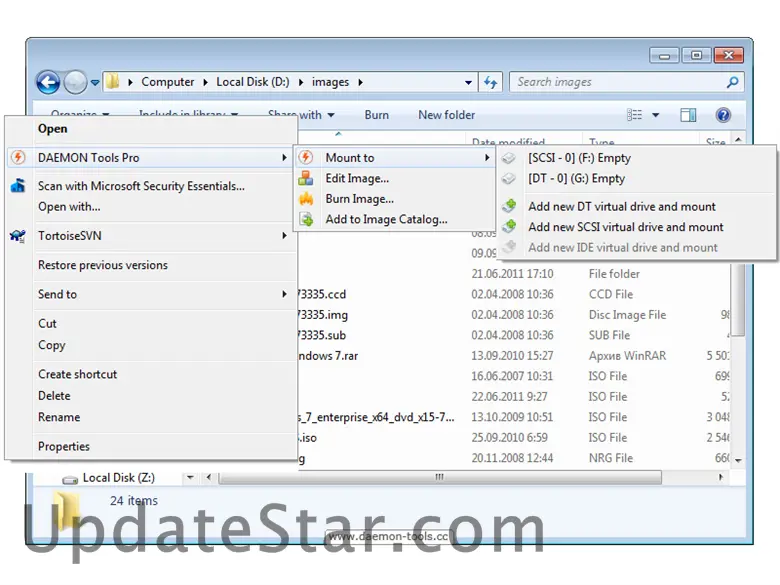Click the Burn Image flame icon
Image resolution: width=780 pixels, height=585 pixels.
coord(306,199)
